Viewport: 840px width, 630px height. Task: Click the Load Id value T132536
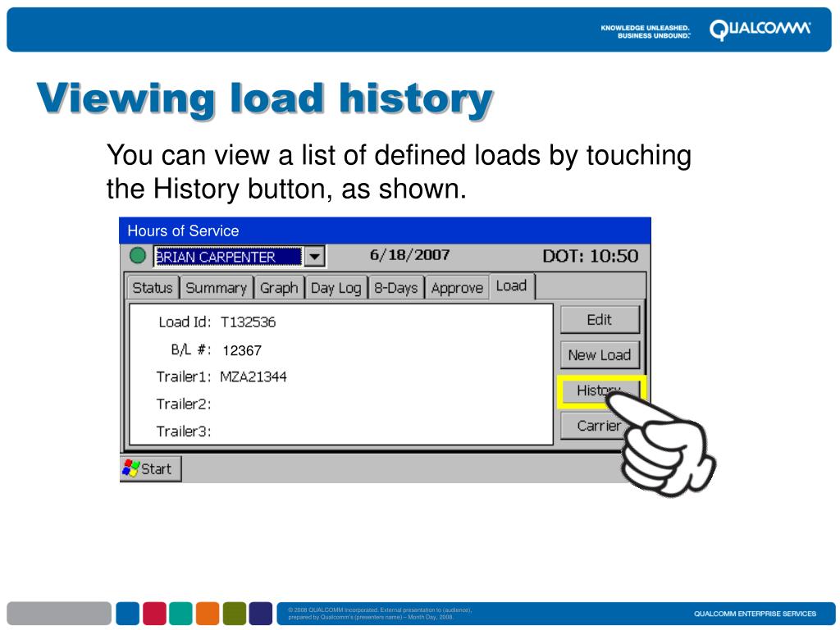click(248, 322)
